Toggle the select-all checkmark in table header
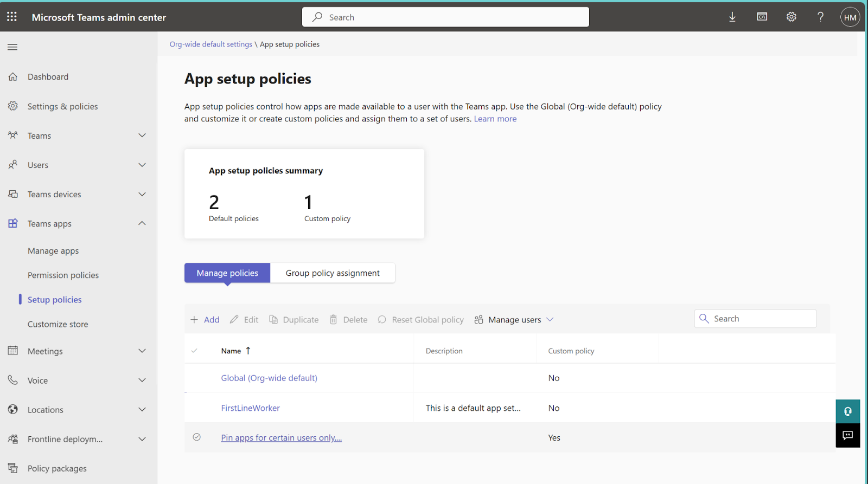Screen dimensions: 868x484 click(x=194, y=351)
